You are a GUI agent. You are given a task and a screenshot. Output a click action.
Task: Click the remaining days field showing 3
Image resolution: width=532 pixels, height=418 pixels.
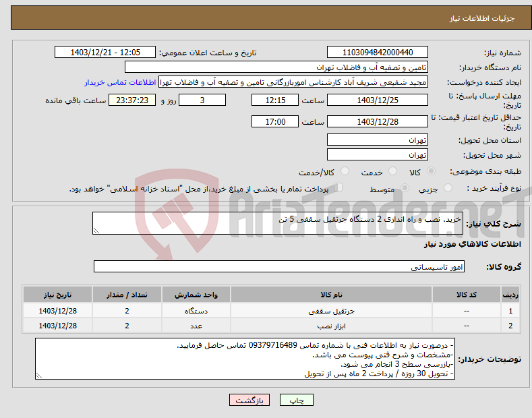tap(202, 100)
